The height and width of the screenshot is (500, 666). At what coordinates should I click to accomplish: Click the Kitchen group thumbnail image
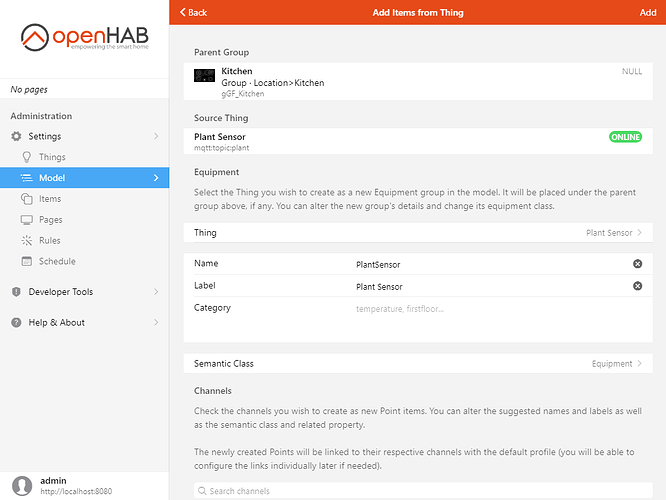(x=204, y=76)
